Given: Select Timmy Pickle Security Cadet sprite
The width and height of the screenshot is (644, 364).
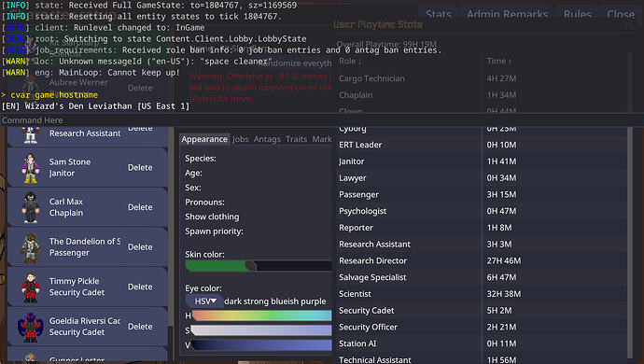Looking at the screenshot, I should click(31, 287).
